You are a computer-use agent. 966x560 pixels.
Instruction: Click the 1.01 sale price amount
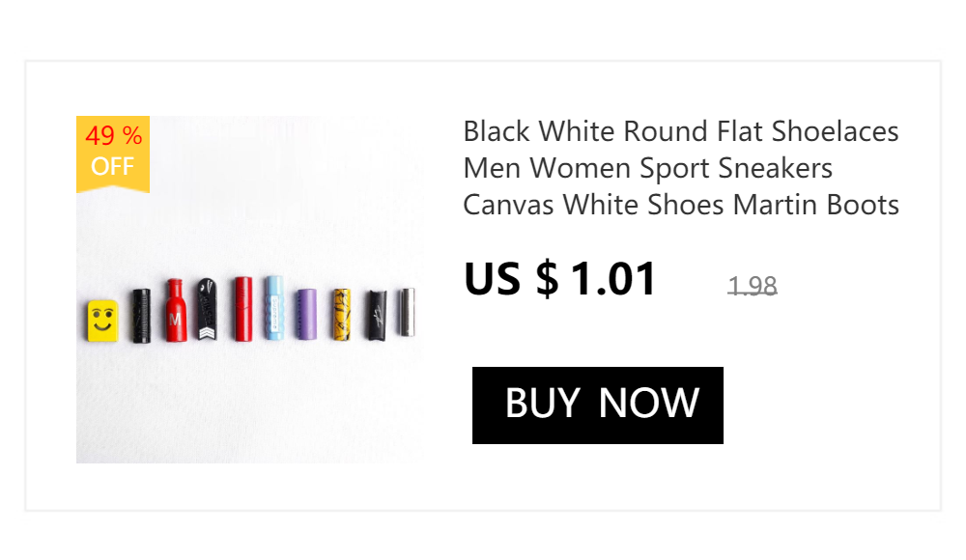coord(613,280)
